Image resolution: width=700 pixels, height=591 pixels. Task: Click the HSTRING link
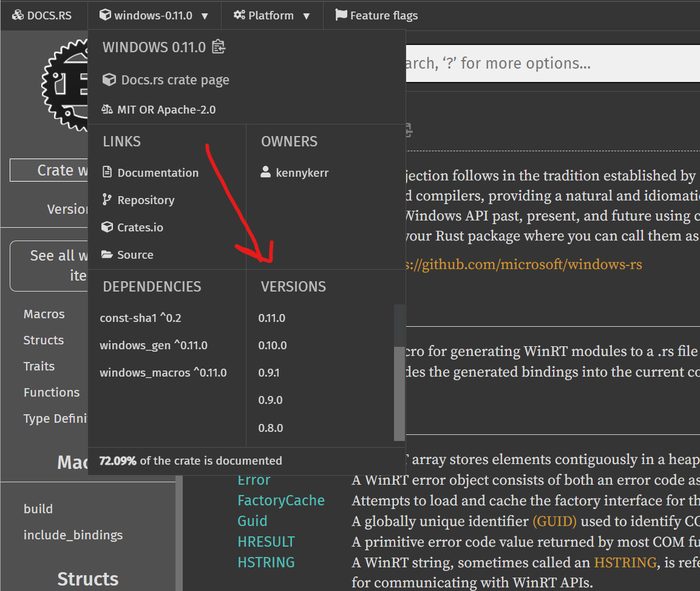266,562
